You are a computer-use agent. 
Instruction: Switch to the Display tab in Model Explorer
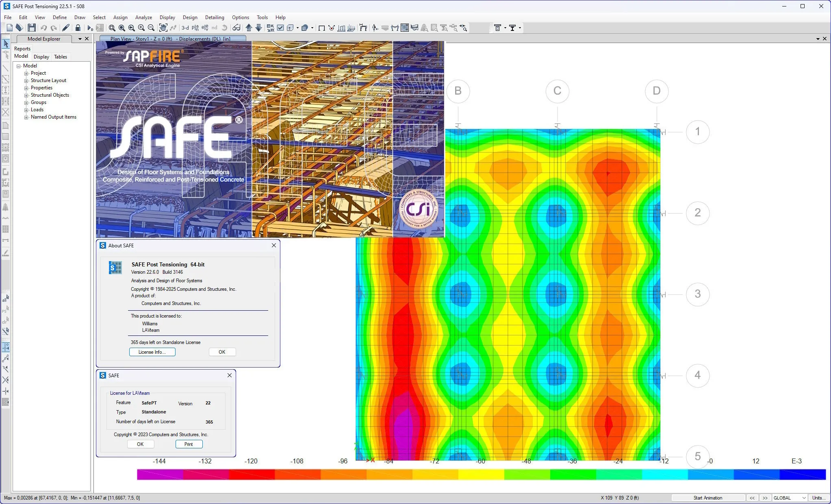tap(41, 57)
